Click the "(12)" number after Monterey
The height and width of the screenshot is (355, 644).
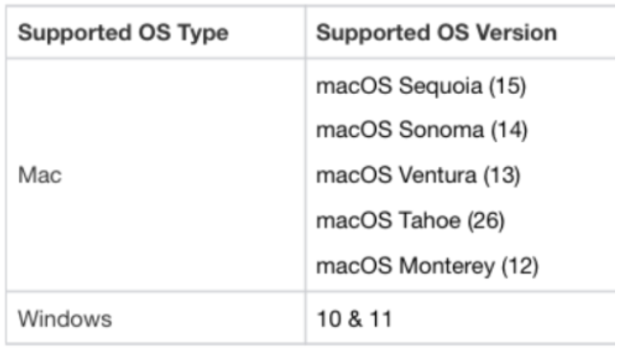coord(520,266)
